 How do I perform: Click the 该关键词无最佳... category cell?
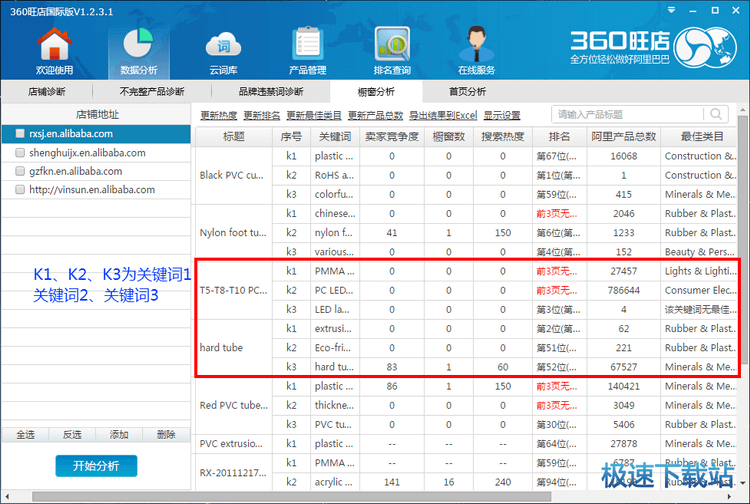(x=700, y=309)
